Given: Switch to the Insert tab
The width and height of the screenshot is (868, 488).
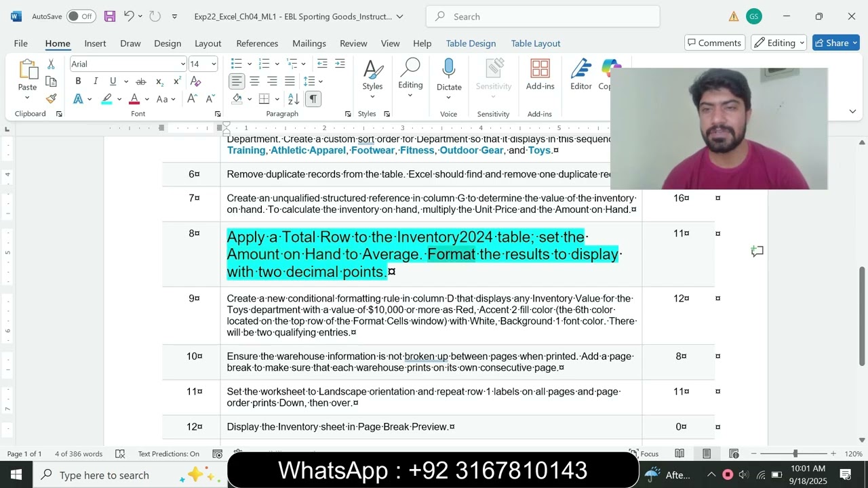Looking at the screenshot, I should [95, 43].
